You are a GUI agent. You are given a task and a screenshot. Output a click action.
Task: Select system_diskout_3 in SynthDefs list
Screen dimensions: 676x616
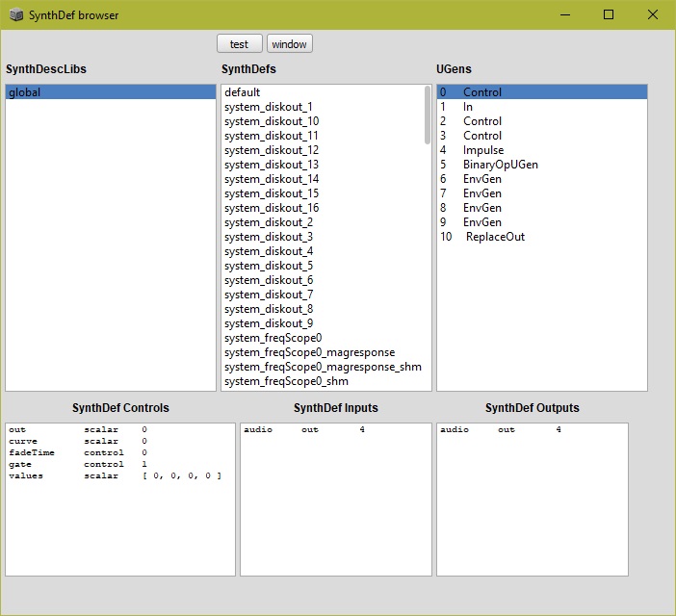click(x=323, y=237)
